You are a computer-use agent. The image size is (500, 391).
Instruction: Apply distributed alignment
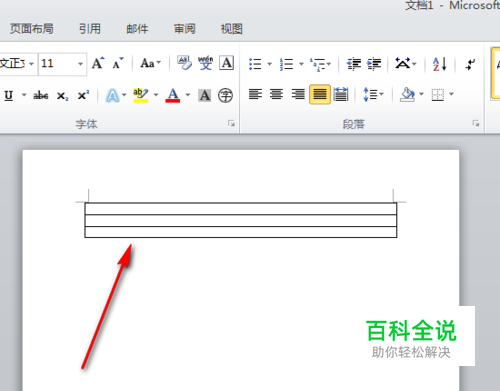(341, 94)
